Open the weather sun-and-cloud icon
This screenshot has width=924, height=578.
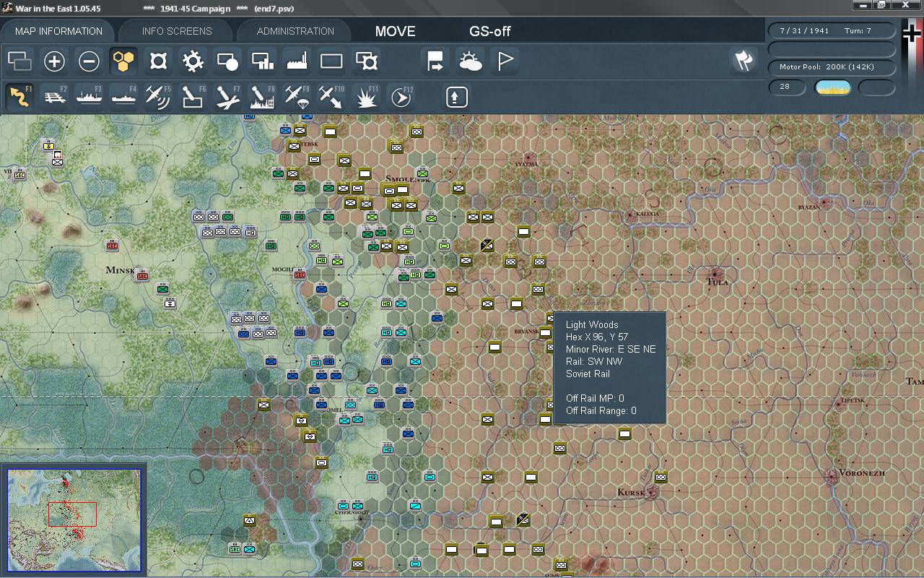[470, 61]
